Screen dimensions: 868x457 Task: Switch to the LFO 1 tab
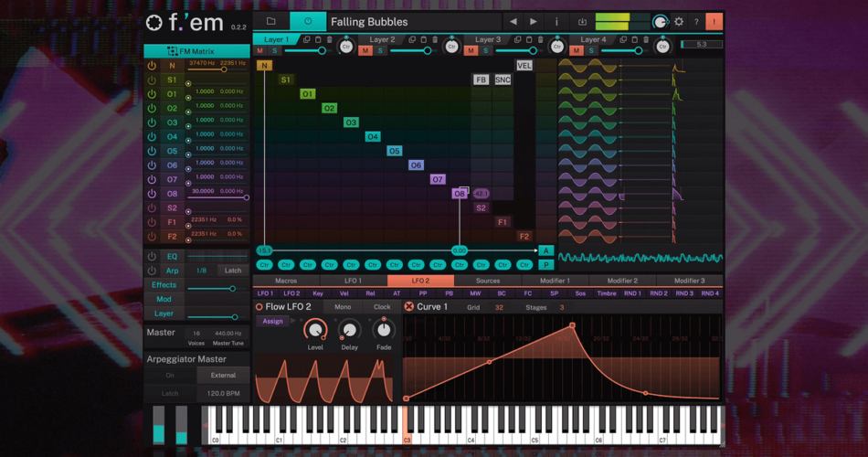[x=353, y=281]
